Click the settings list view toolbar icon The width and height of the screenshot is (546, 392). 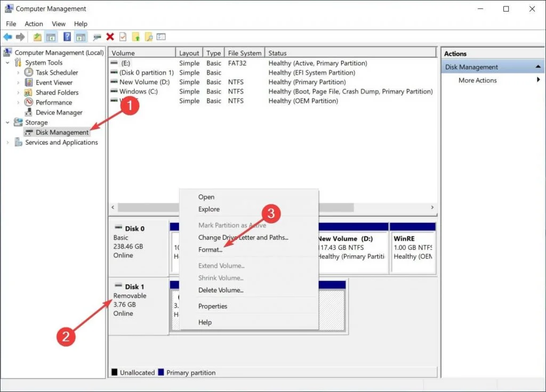click(x=161, y=37)
